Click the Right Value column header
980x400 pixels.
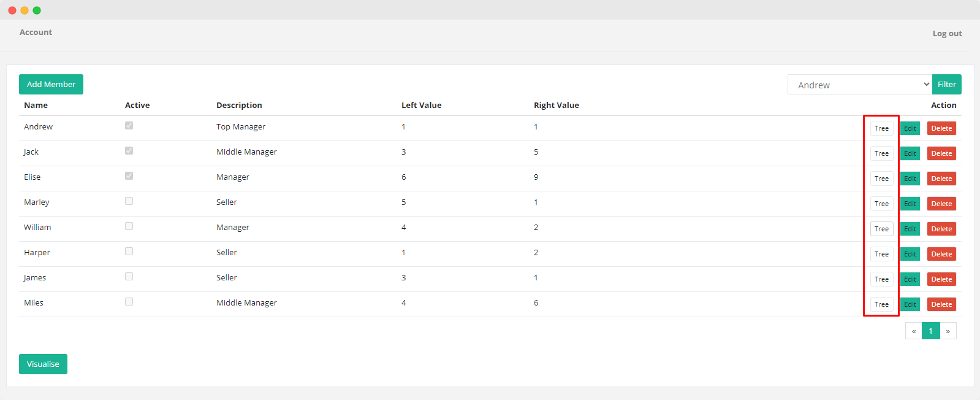click(x=556, y=106)
